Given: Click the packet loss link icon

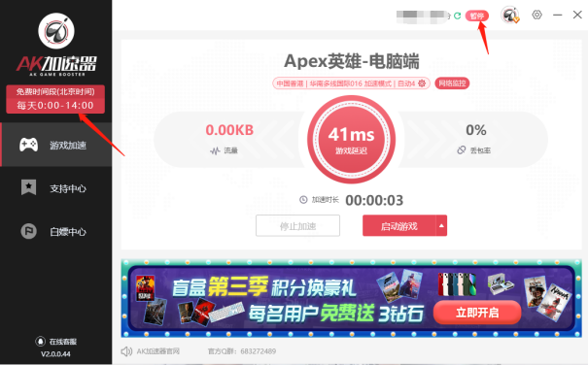Looking at the screenshot, I should pyautogui.click(x=462, y=149).
